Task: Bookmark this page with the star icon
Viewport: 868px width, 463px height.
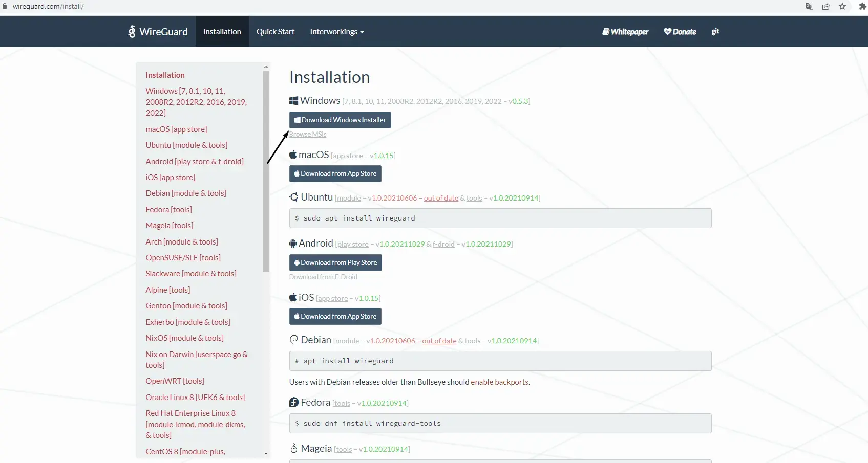Action: point(842,6)
